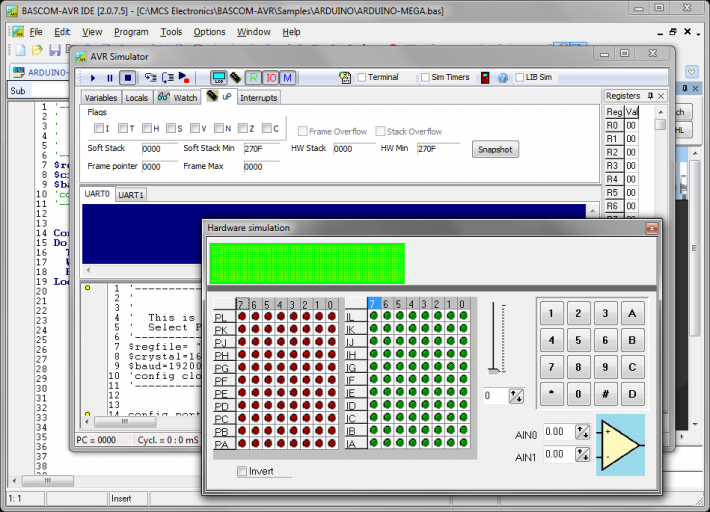Screen dimensions: 710x512
Task: Pause the simulator
Action: [110, 78]
